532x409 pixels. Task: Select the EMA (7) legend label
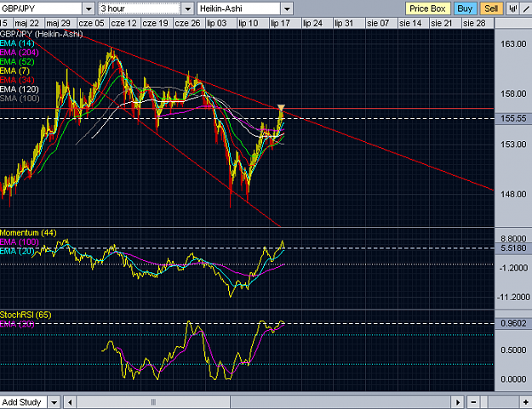[x=14, y=71]
